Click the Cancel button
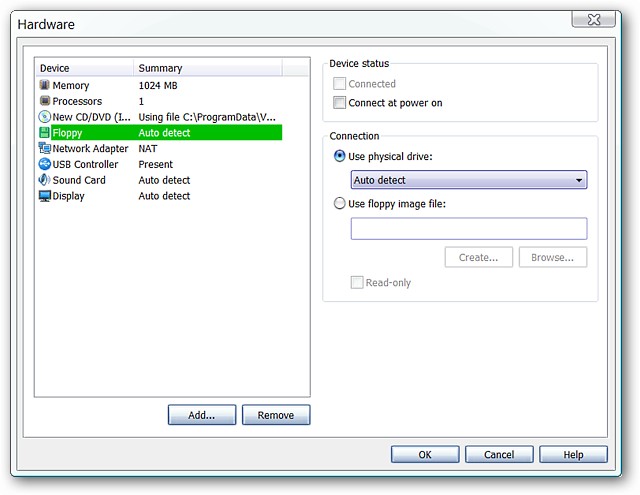This screenshot has height=495, width=640. 499,455
